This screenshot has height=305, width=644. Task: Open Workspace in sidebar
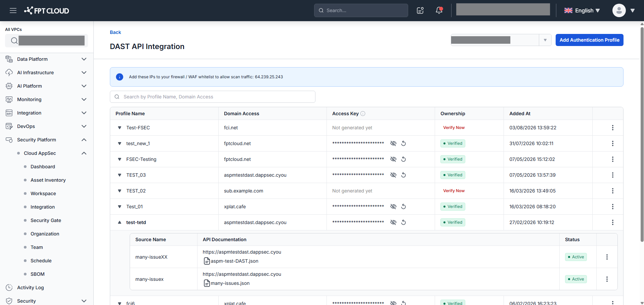43,193
